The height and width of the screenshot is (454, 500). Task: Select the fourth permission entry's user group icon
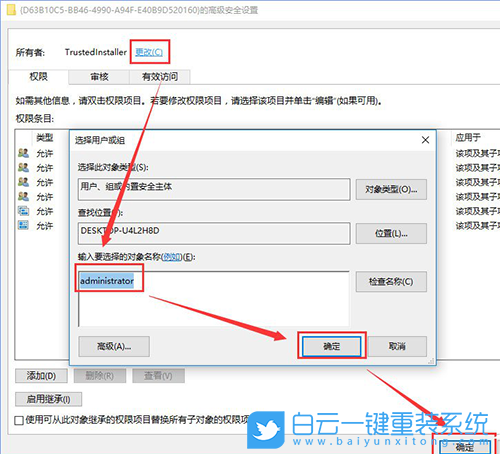pyautogui.click(x=23, y=197)
